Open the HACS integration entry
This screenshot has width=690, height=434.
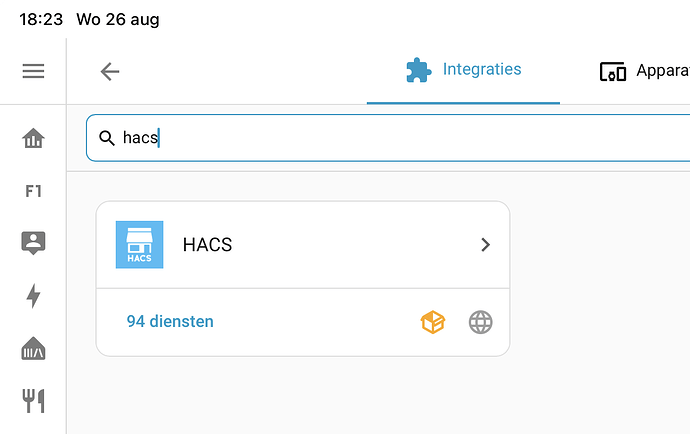point(303,245)
